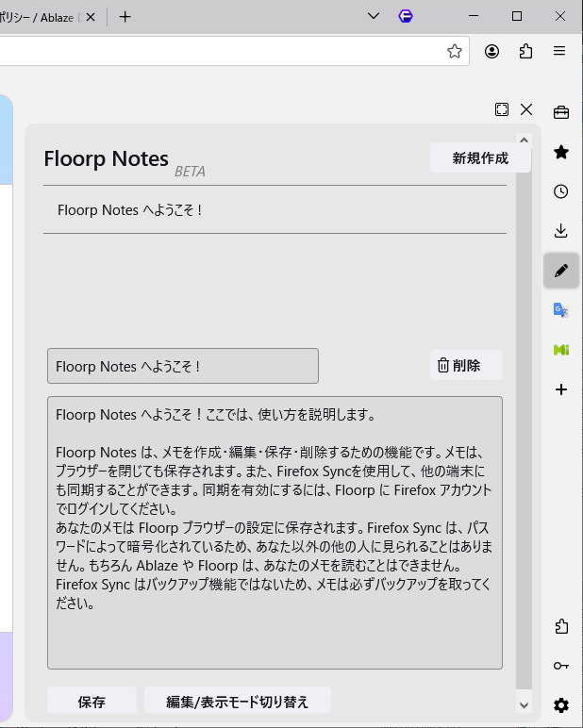Open the browser manager toolbox sidebar icon
Image resolution: width=583 pixels, height=728 pixels.
point(560,112)
